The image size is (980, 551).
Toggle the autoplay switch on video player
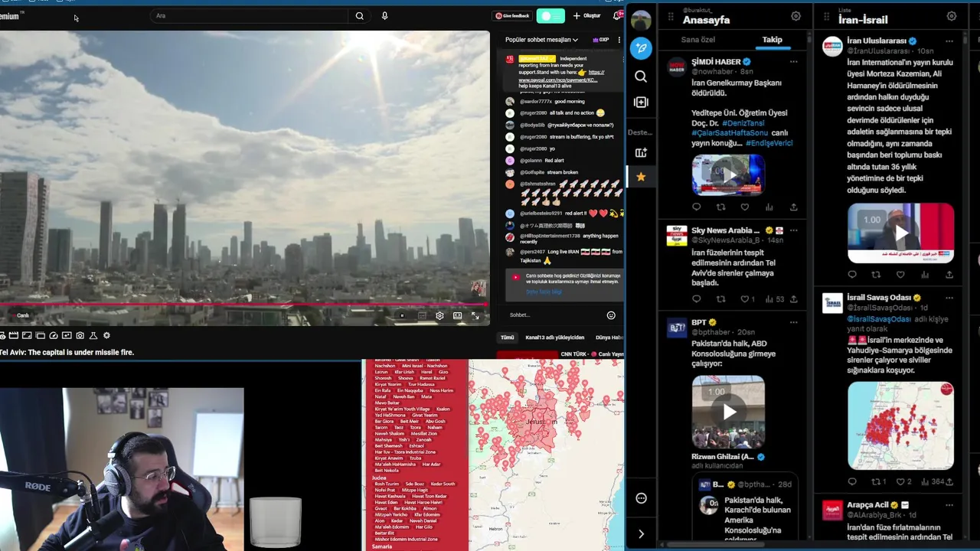tap(402, 315)
